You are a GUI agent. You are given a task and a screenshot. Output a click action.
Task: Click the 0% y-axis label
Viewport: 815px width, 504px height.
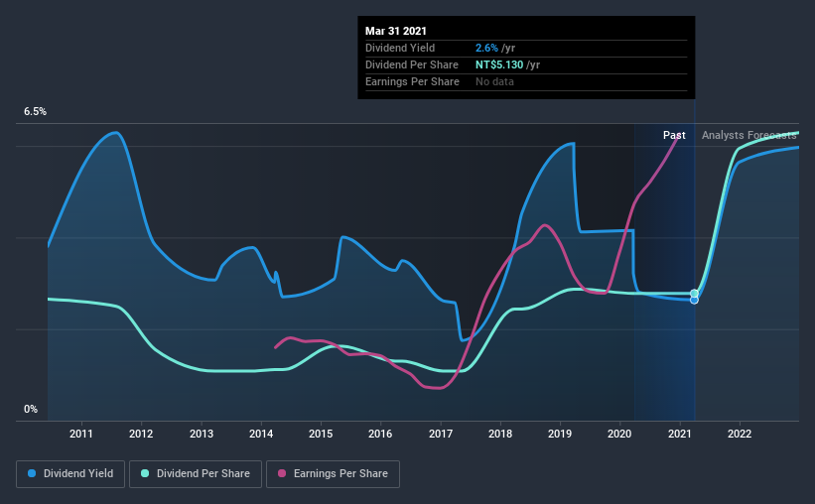pyautogui.click(x=31, y=410)
